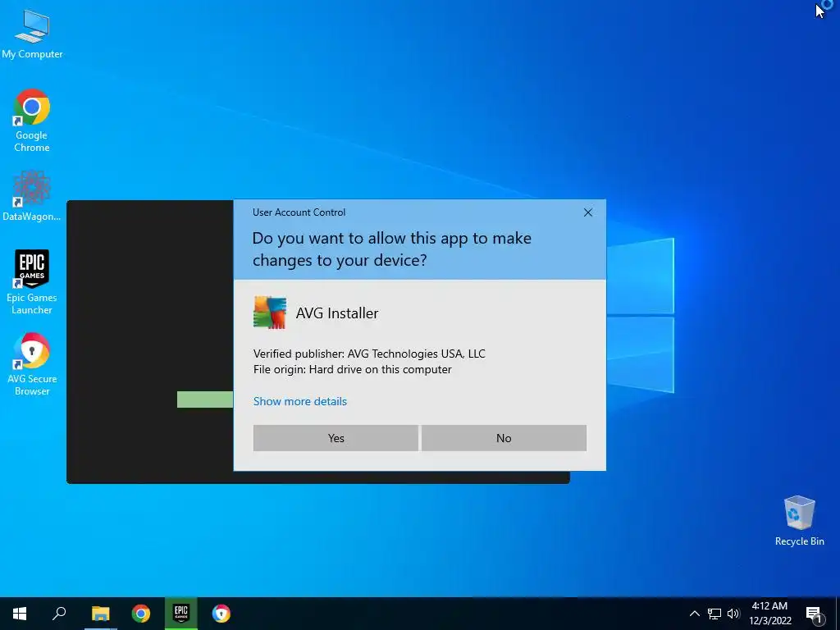Open File Explorer from the taskbar
This screenshot has height=630, width=840.
click(100, 614)
